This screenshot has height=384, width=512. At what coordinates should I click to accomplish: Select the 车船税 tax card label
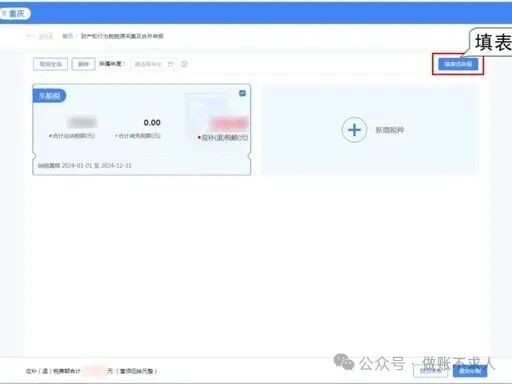(49, 96)
